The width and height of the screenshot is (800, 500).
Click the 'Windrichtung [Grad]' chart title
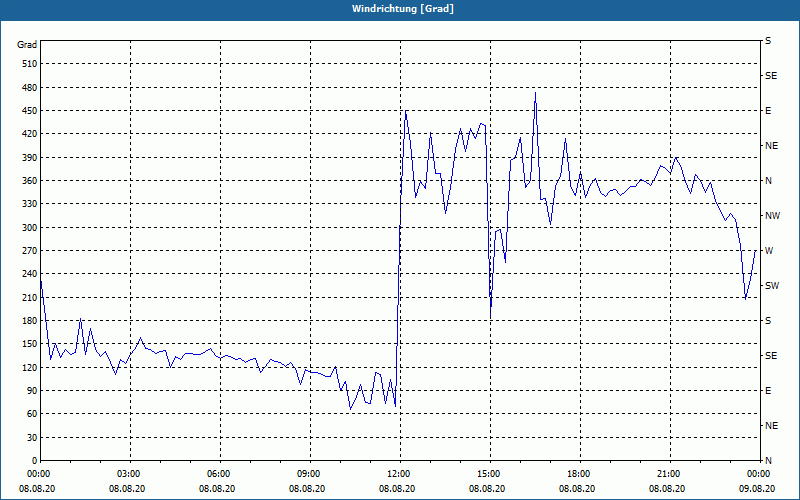[x=402, y=9]
